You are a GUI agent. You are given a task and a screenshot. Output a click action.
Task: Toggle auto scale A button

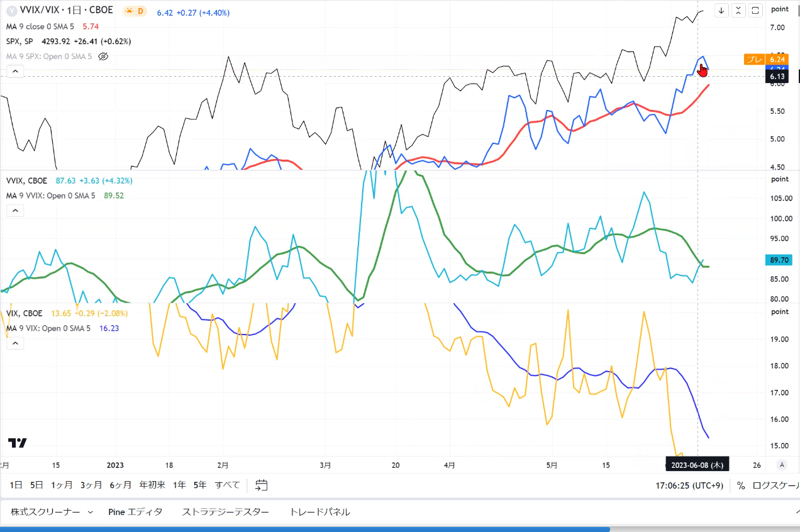pos(782,465)
